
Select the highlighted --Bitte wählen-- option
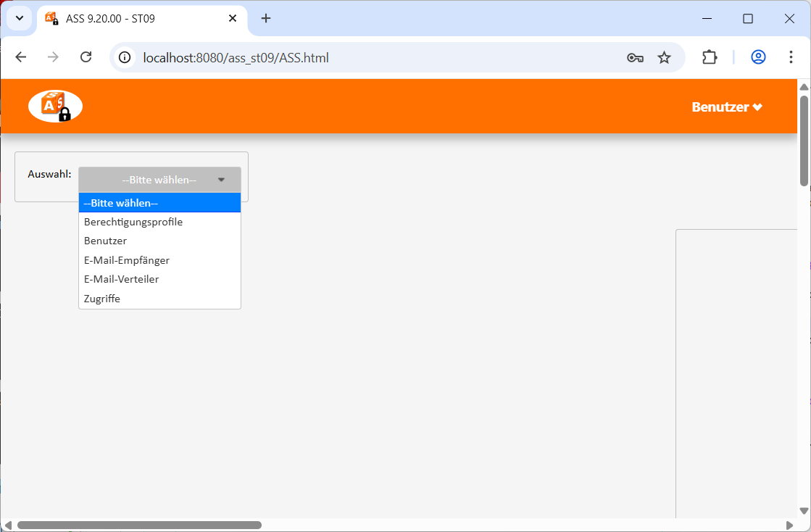pos(159,203)
